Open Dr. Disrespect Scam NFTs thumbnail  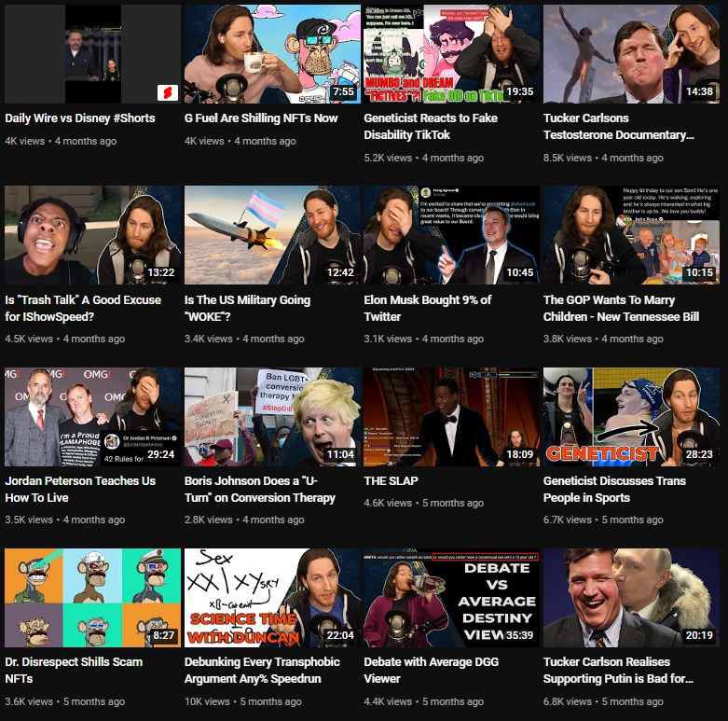pyautogui.click(x=93, y=598)
